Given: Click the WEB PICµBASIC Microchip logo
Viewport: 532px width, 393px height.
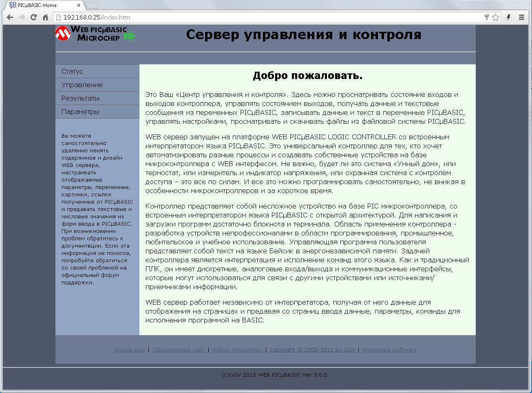Looking at the screenshot, I should (95, 34).
